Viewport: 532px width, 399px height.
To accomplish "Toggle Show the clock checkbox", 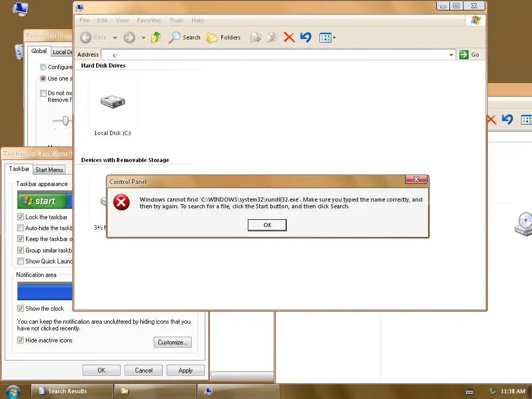I will click(20, 309).
